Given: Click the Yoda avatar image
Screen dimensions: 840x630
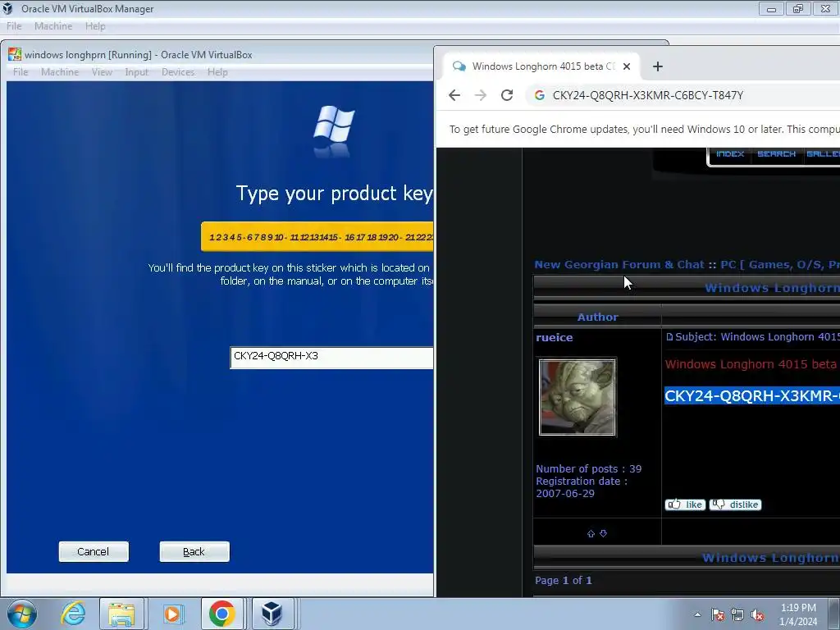Looking at the screenshot, I should click(577, 397).
